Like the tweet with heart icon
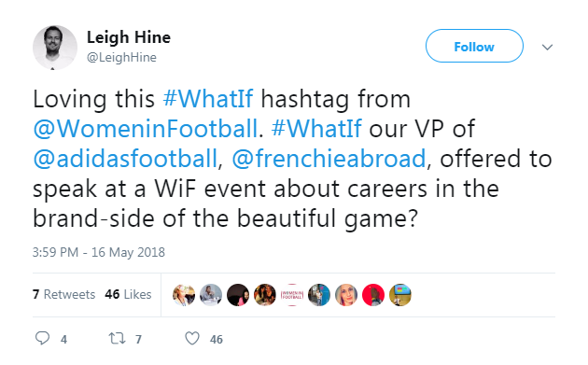The height and width of the screenshot is (365, 588). pos(192,338)
